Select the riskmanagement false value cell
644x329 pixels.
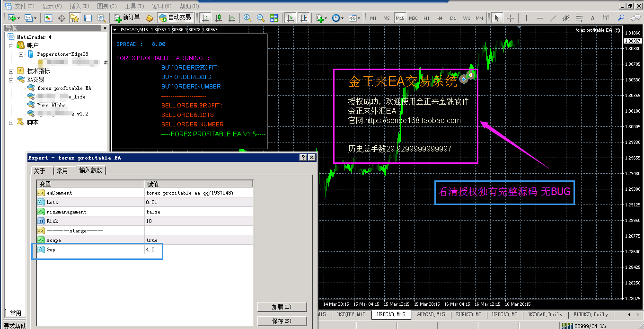coord(199,212)
